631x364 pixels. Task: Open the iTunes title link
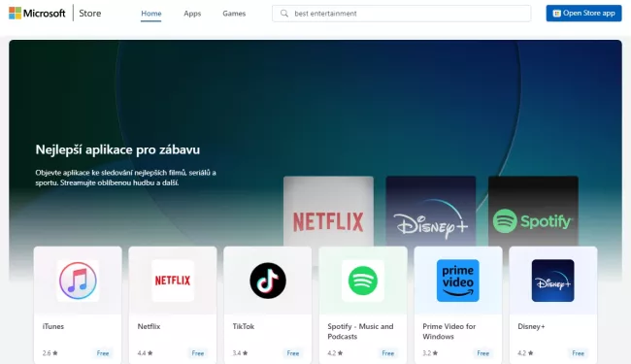53,326
